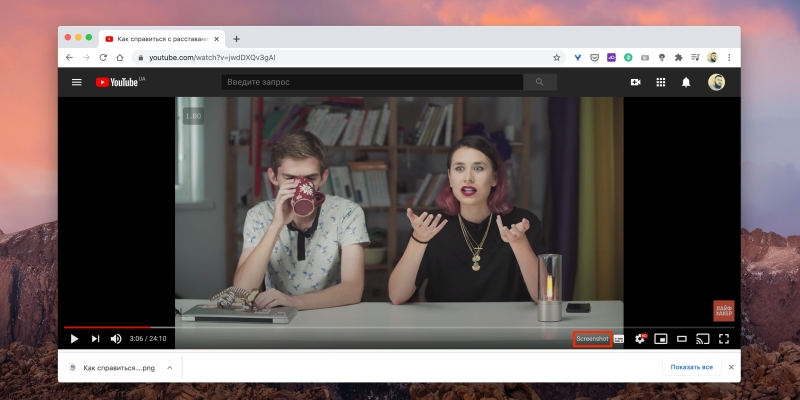
Task: Open the Chrome profile avatar
Action: pyautogui.click(x=712, y=58)
